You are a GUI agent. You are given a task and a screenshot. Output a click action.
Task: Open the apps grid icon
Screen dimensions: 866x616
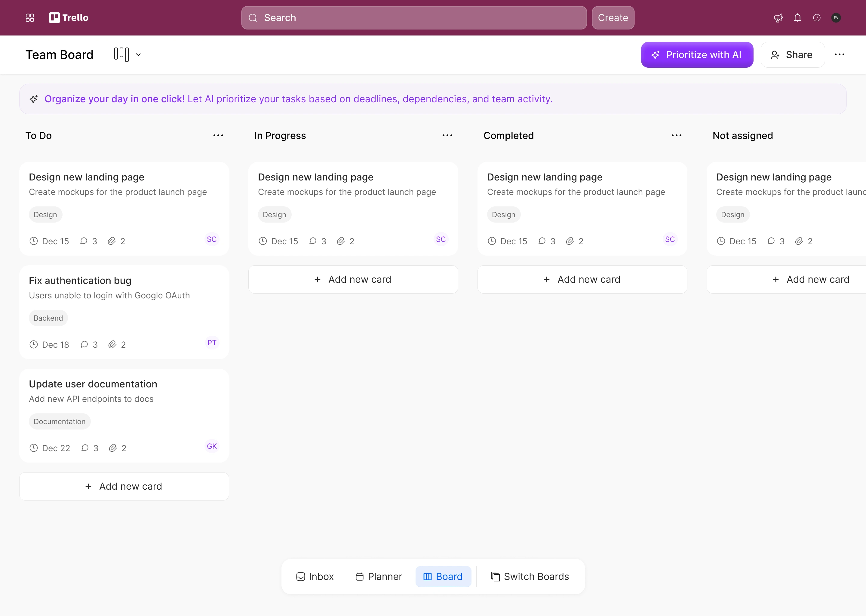click(x=30, y=18)
